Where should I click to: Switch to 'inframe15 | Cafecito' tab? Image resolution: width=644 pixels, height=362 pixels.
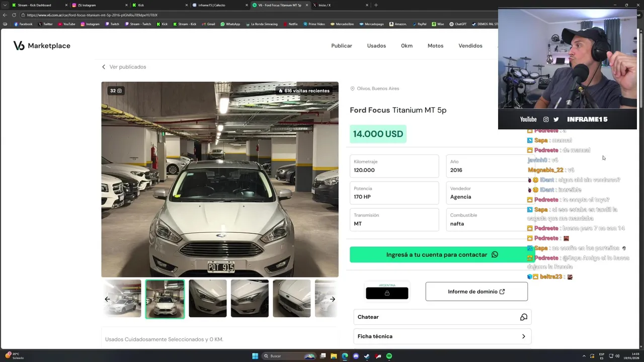pos(219,5)
